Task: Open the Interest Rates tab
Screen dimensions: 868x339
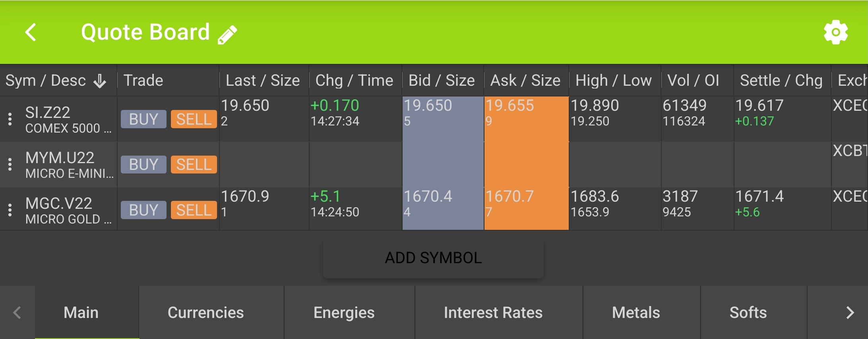Action: [x=493, y=312]
